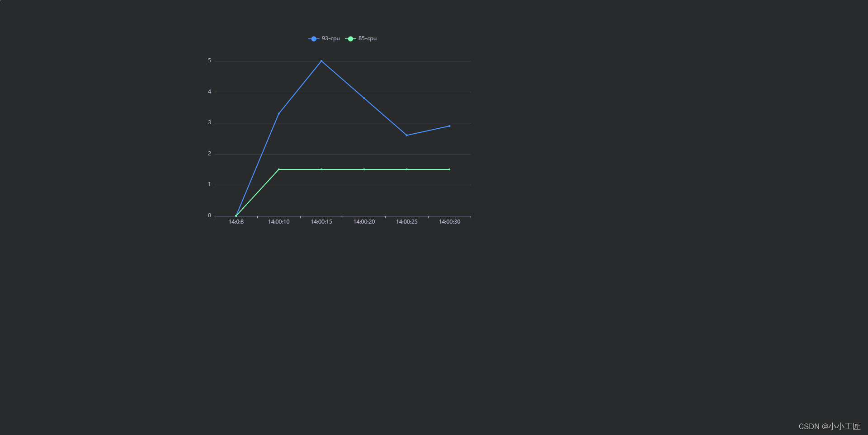
Task: Click the y-axis label 0
Action: (x=209, y=215)
